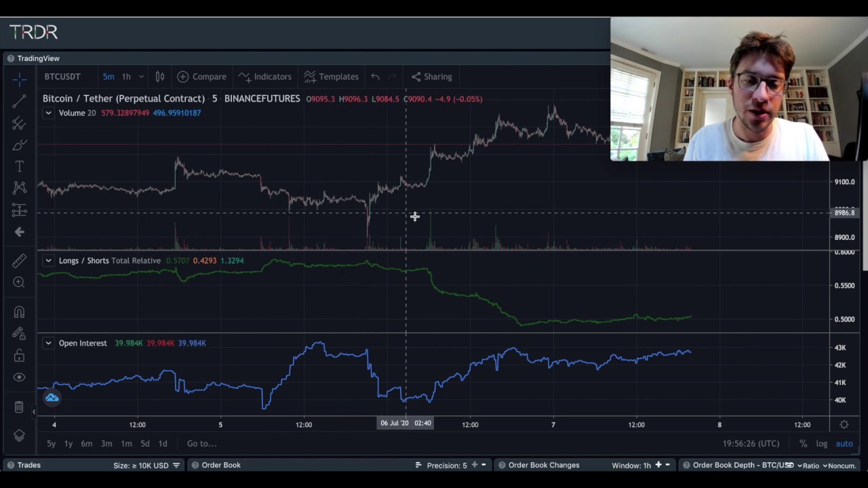Select the trend line drawing tool

19,102
